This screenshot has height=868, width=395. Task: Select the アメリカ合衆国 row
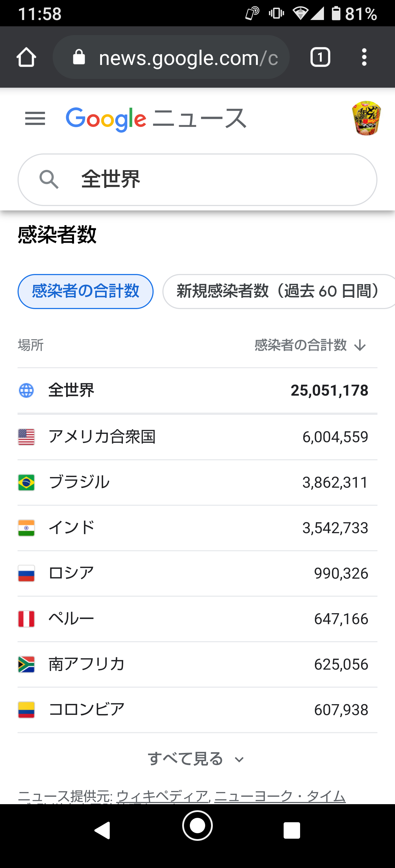point(197,437)
